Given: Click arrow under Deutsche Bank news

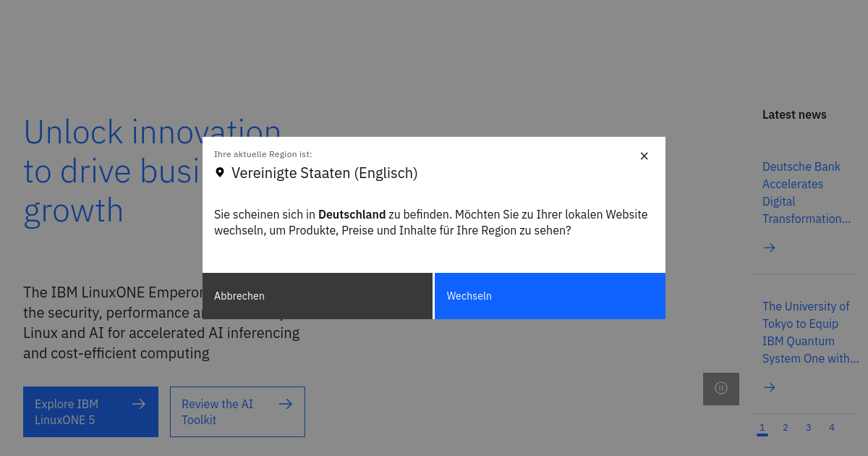Looking at the screenshot, I should point(770,248).
